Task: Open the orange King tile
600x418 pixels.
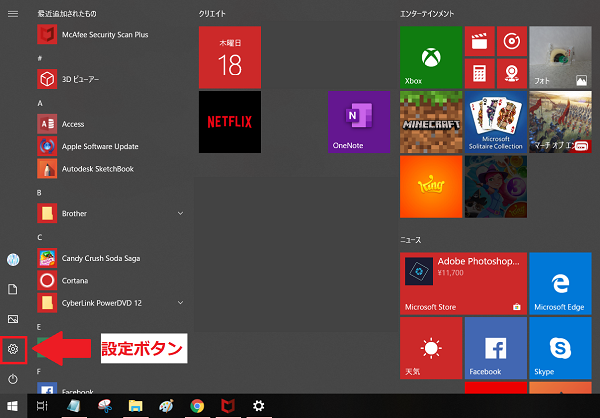Action: pyautogui.click(x=431, y=186)
